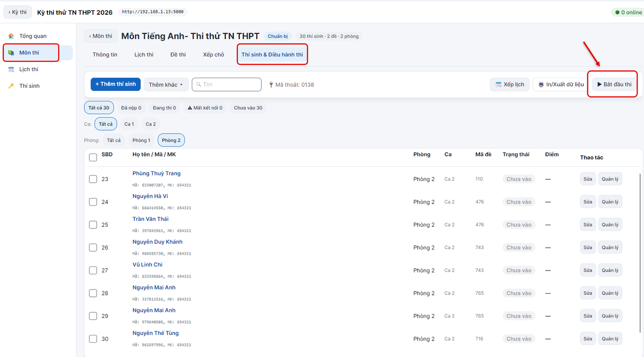Filter by Mất kết nối warning chip
This screenshot has width=644, height=357.
click(205, 108)
